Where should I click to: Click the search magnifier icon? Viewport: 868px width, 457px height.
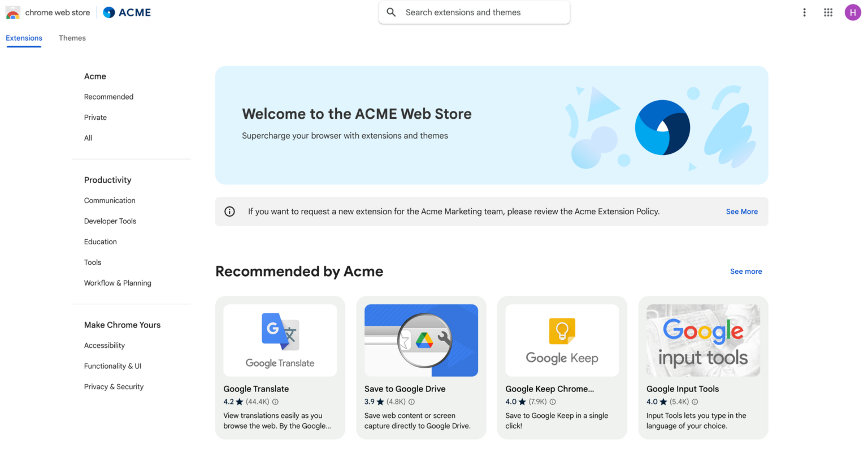point(391,12)
